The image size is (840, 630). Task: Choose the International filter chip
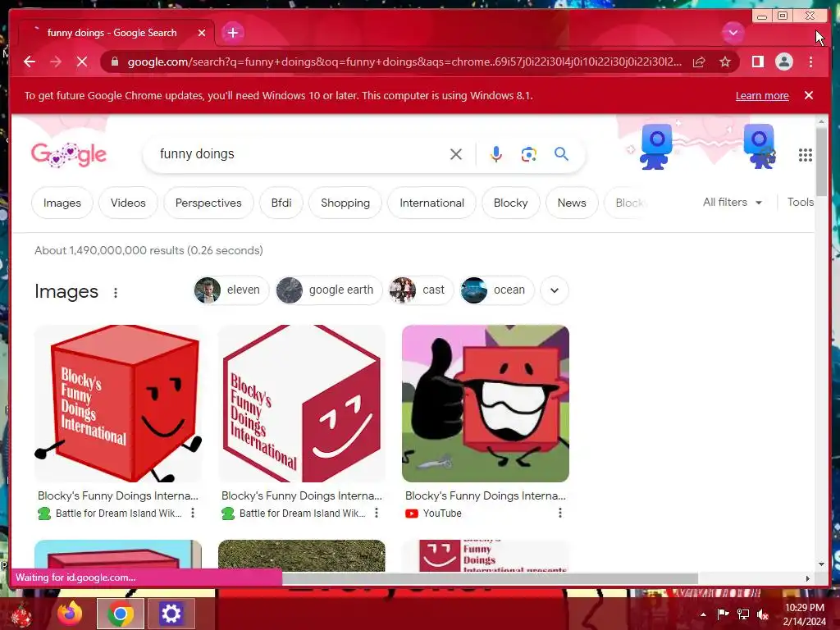tap(431, 203)
